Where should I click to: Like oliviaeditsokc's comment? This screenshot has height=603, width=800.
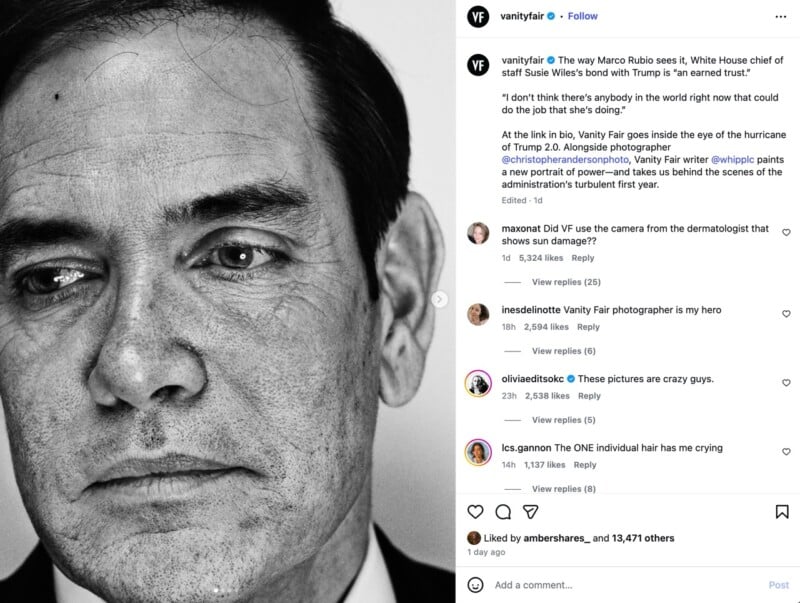click(786, 383)
